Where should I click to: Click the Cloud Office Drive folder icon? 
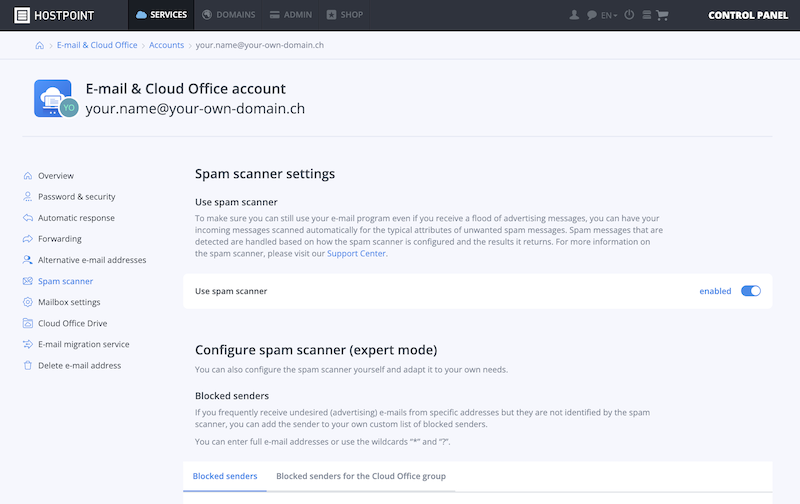[x=28, y=323]
